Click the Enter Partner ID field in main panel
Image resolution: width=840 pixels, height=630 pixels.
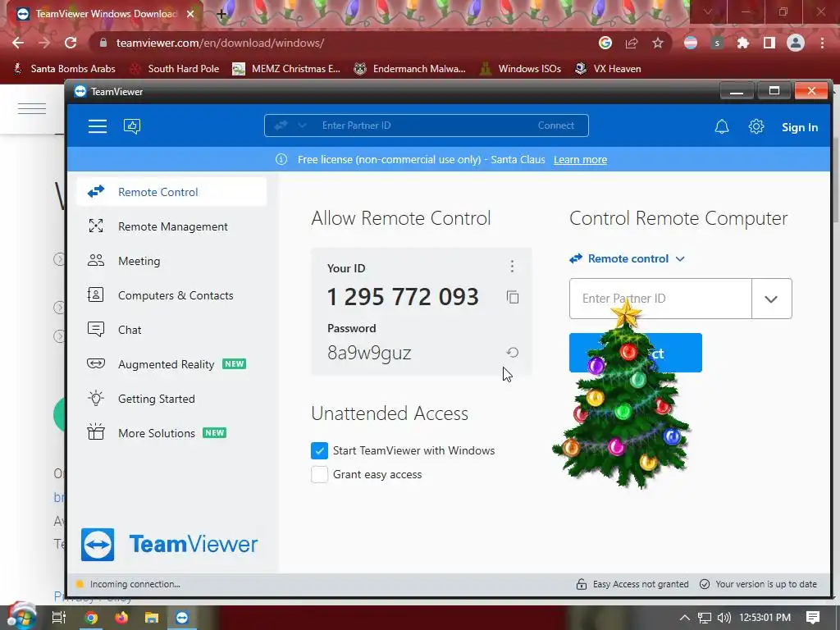tap(660, 299)
